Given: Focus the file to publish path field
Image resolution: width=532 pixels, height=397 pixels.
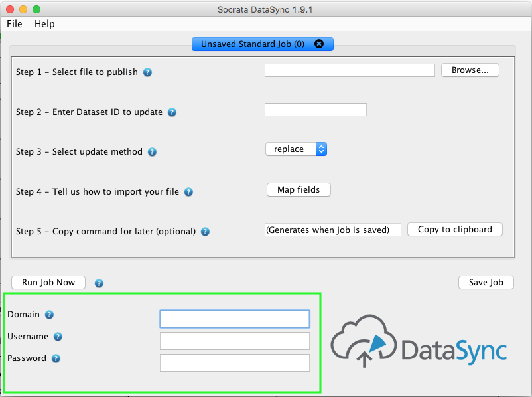Looking at the screenshot, I should (x=350, y=70).
